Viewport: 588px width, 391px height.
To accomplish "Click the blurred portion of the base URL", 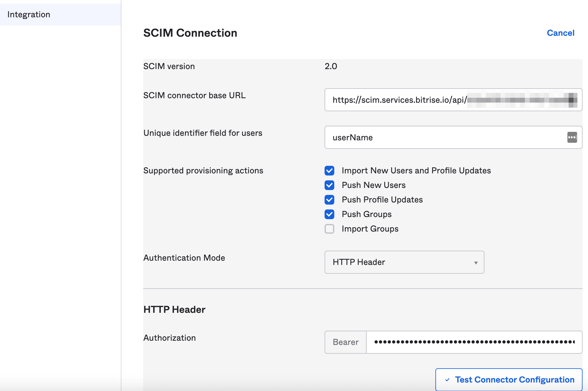I will 521,100.
